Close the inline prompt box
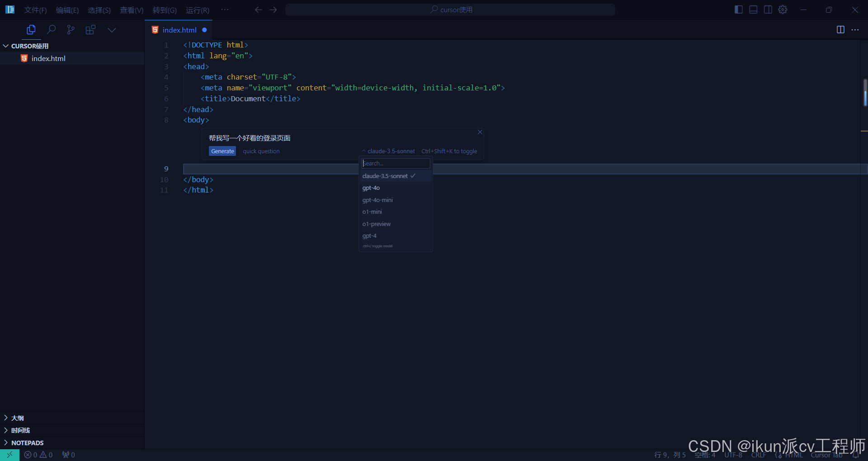This screenshot has width=868, height=461. point(480,132)
